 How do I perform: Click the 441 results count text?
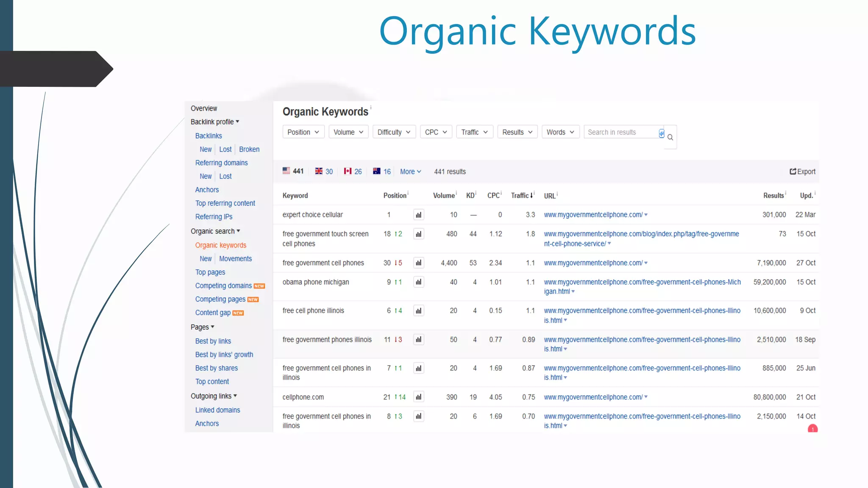tap(450, 172)
